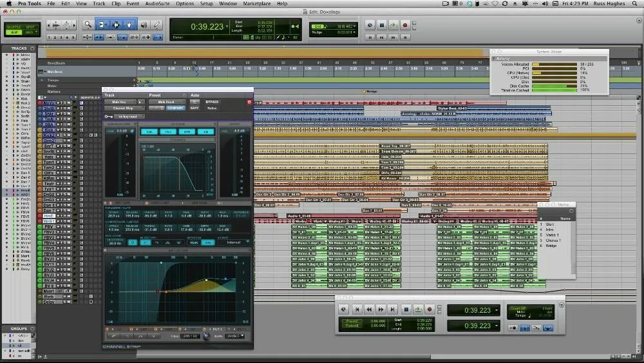644x363 pixels.
Task: Enable Shuffle edit mode
Action: pos(14,26)
